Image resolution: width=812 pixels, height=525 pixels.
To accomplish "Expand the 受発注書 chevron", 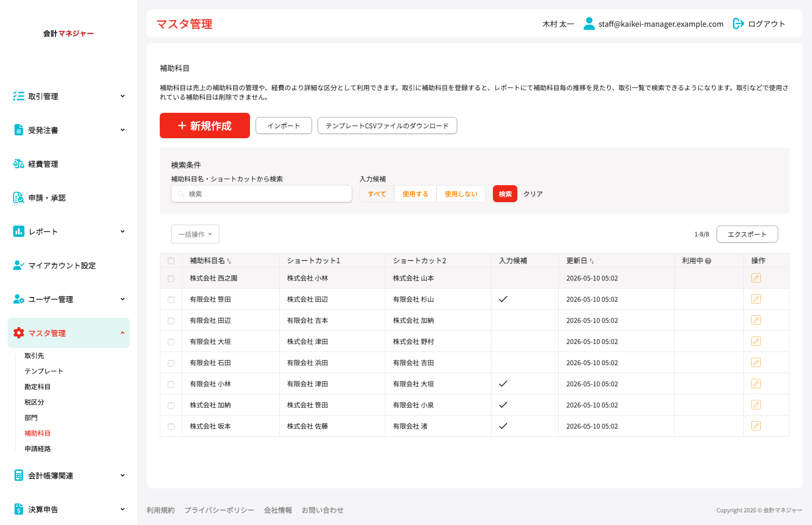I will coord(123,130).
